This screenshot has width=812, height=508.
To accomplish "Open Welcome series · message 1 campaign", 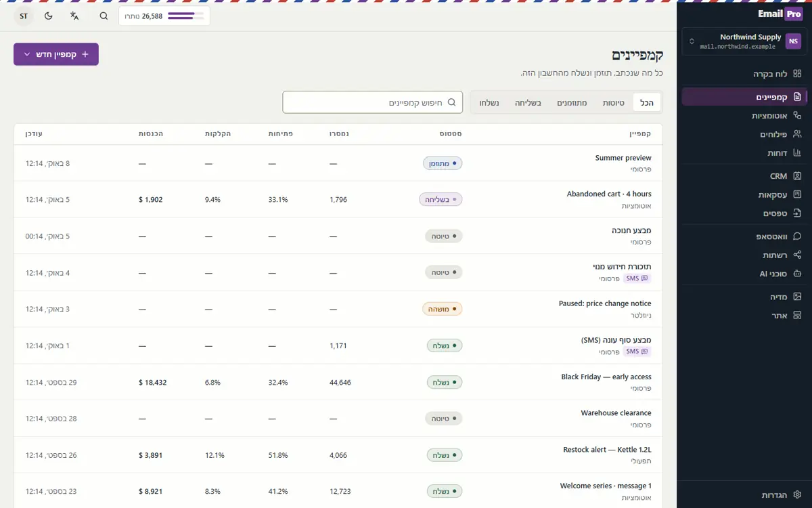I will point(606,486).
